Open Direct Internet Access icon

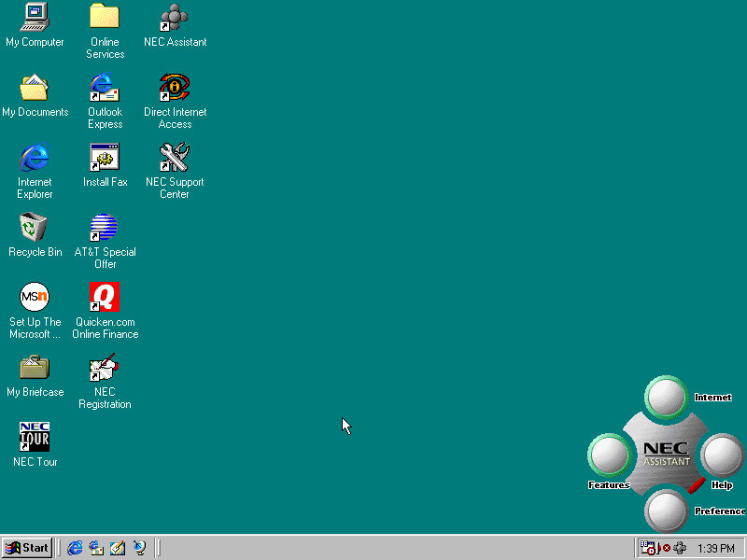coord(175,88)
